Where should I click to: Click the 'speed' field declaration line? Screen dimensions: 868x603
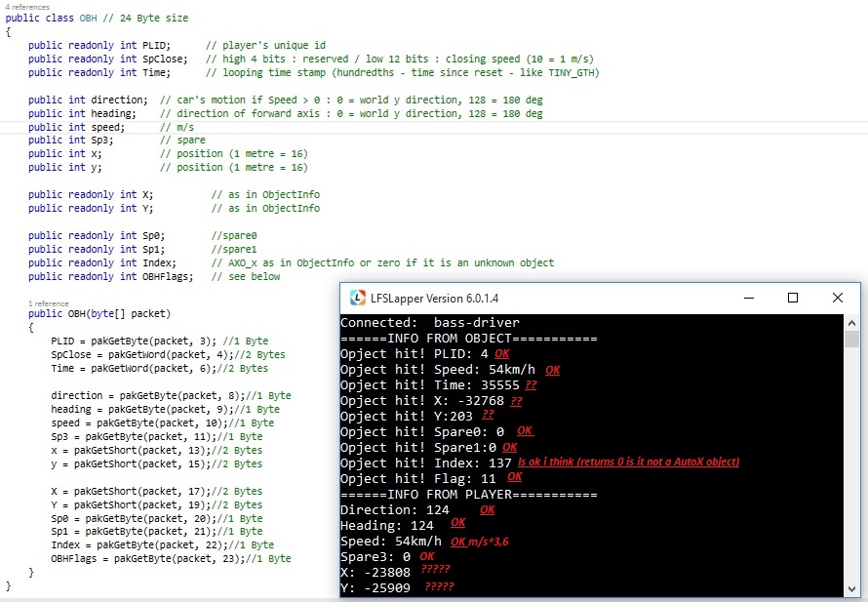pyautogui.click(x=77, y=127)
